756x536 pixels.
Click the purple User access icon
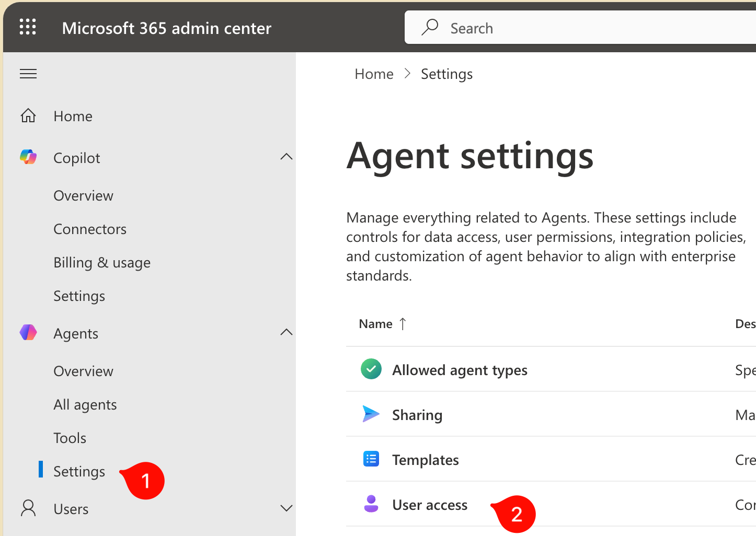pos(371,504)
